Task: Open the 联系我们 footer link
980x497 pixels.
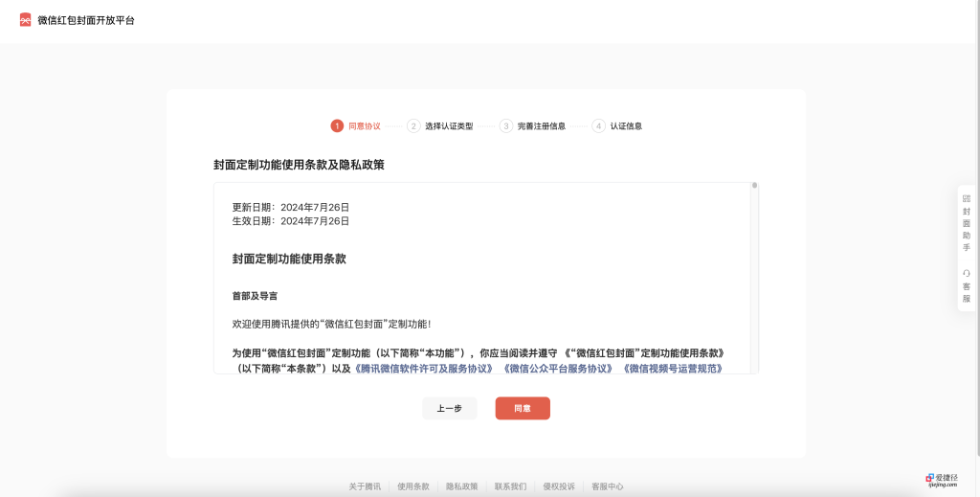Action: (510, 486)
